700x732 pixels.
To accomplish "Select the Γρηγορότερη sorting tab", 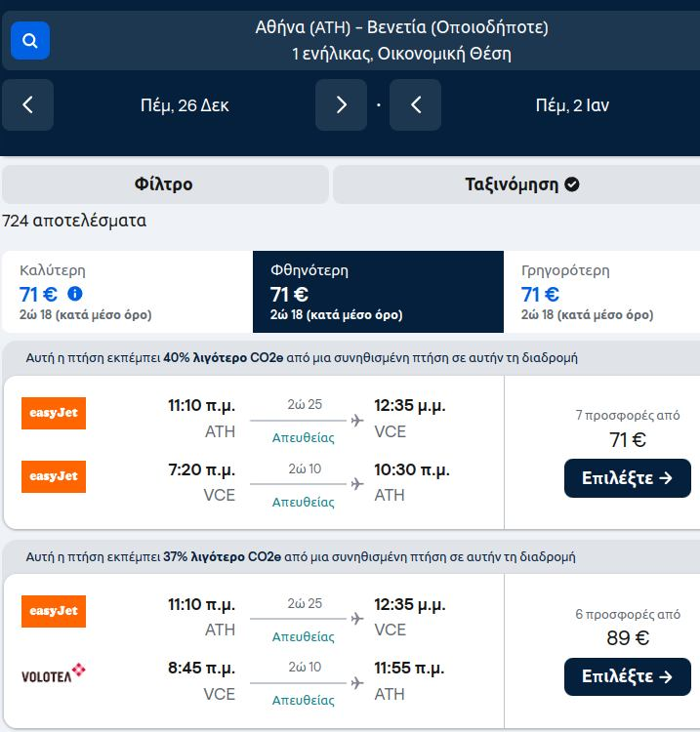I will tap(601, 292).
